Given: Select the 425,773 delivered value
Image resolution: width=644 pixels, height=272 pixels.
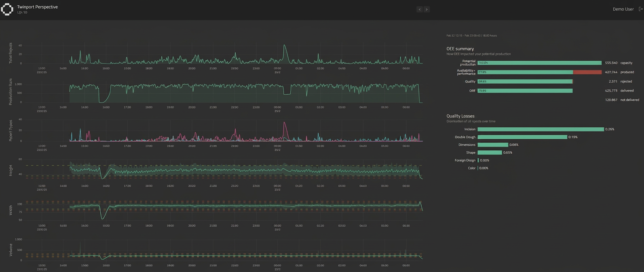Looking at the screenshot, I should tap(611, 91).
